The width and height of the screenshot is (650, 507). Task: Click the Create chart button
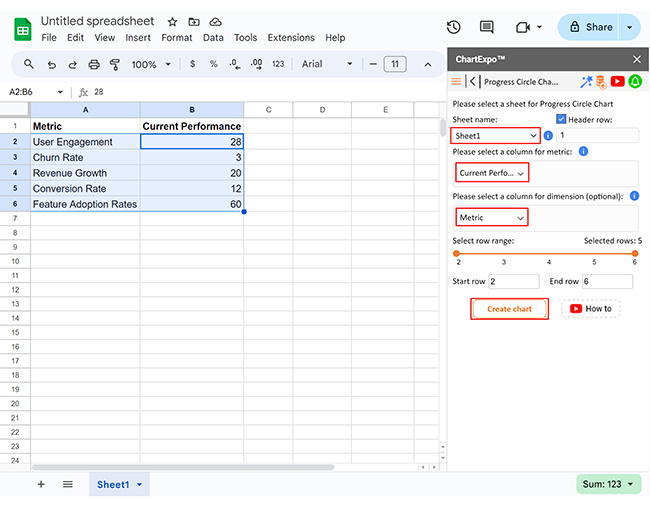509,309
